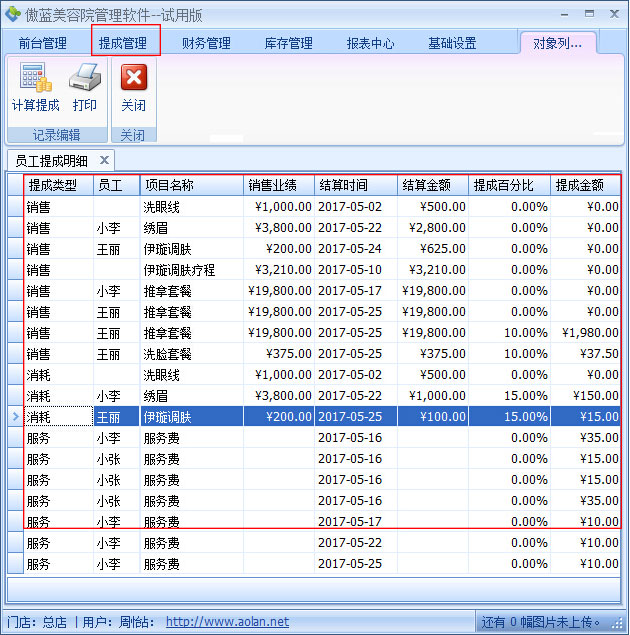This screenshot has height=635, width=630.
Task: Click the 销售业绩 column header
Action: [x=278, y=185]
